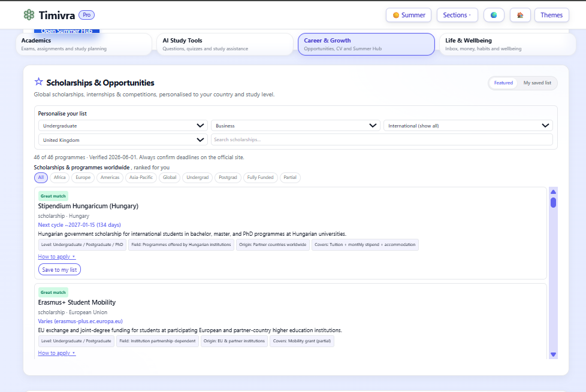Open the Business field dropdown
This screenshot has height=392, width=586.
point(295,126)
